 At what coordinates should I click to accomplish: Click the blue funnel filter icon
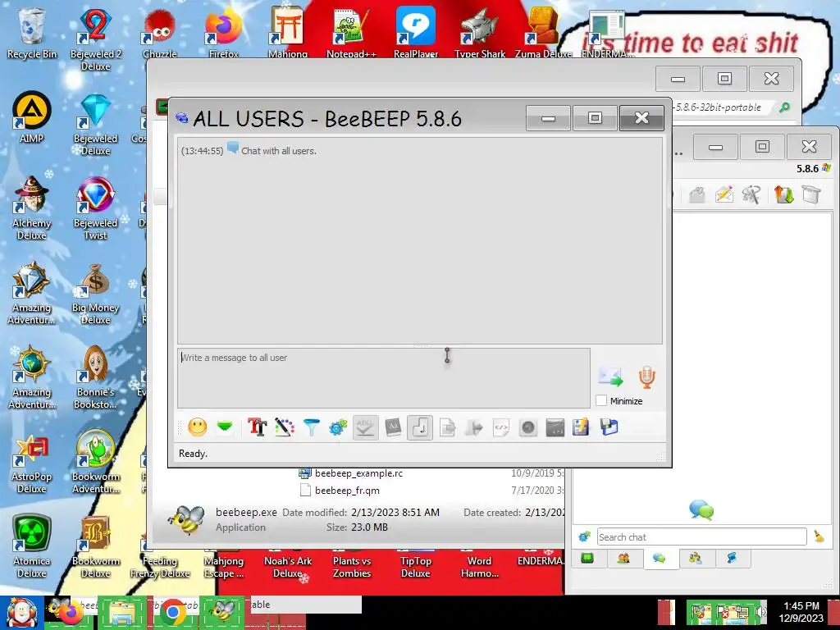[x=311, y=427]
